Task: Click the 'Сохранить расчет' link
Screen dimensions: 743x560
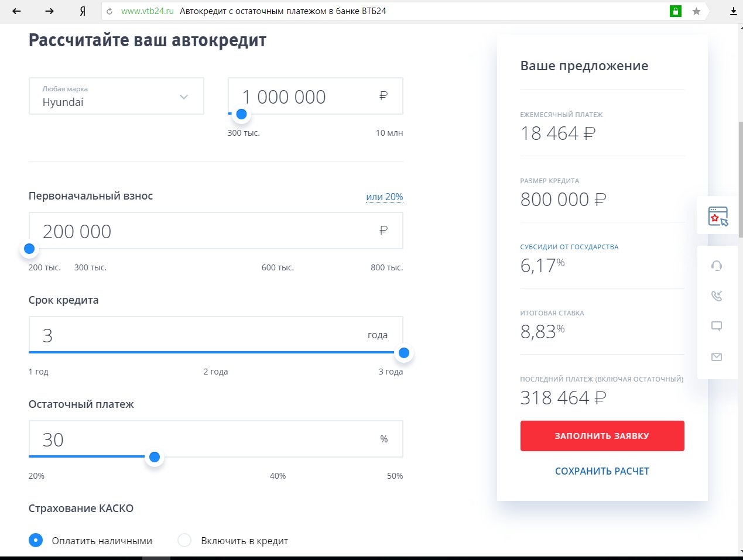Action: click(x=602, y=471)
